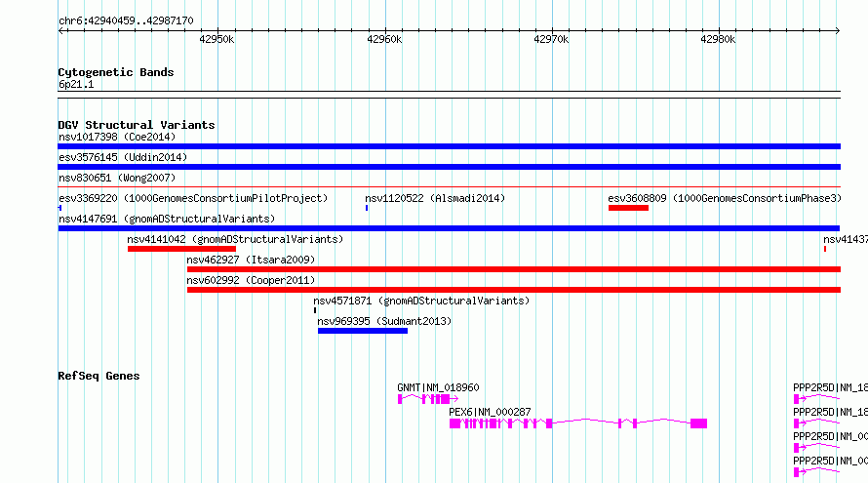Screen dimensions: 868x483
Task: Click the ruler's left arrow end
Action: [60, 30]
